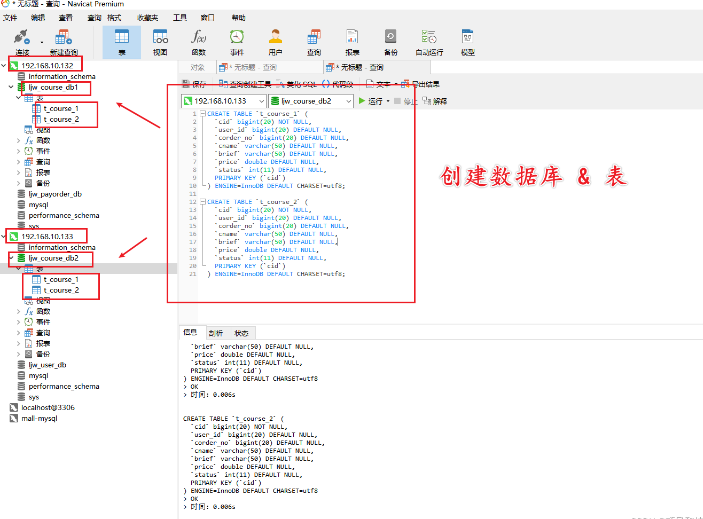Click the localhost@3306 connection icon

point(14,407)
